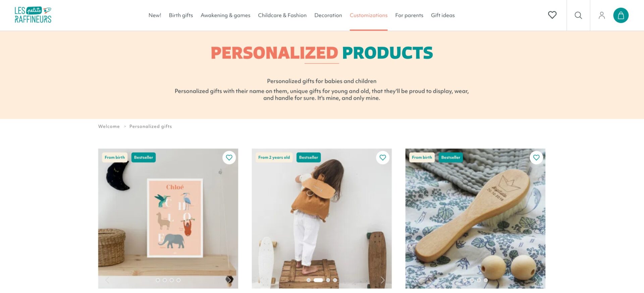The image size is (644, 293).
Task: Favorite the wooden hairbrush product
Action: (536, 157)
